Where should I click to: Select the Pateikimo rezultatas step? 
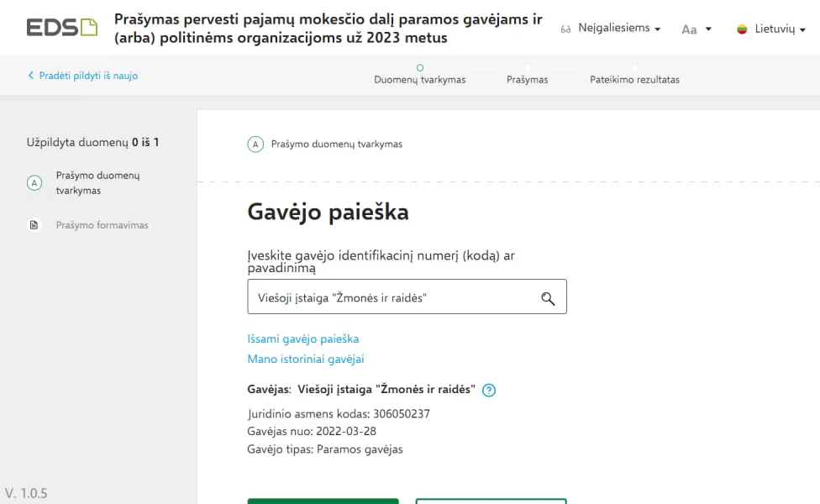(635, 79)
